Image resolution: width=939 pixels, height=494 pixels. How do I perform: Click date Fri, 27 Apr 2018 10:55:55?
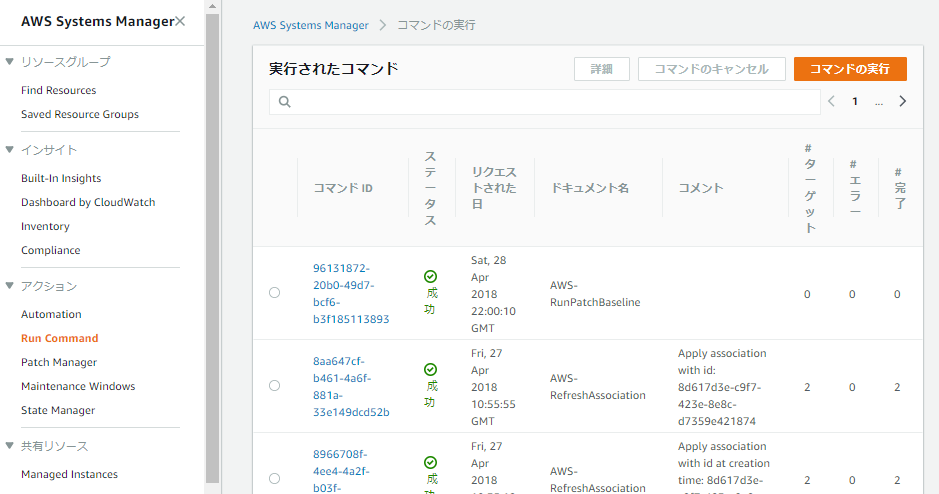493,387
